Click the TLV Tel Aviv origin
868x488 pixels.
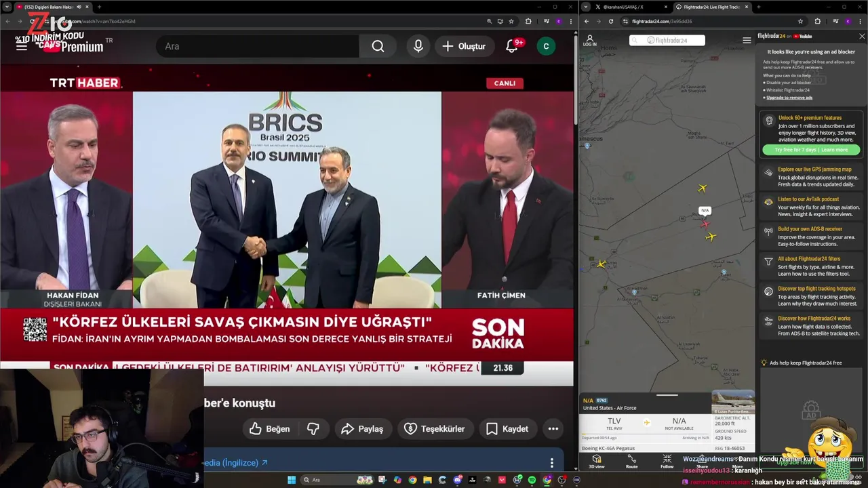point(614,424)
